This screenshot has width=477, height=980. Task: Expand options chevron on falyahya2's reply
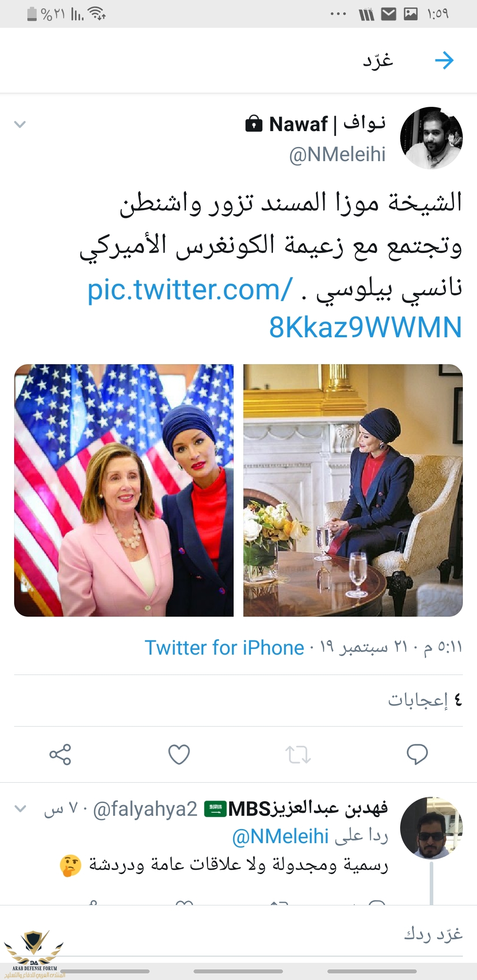click(x=20, y=809)
